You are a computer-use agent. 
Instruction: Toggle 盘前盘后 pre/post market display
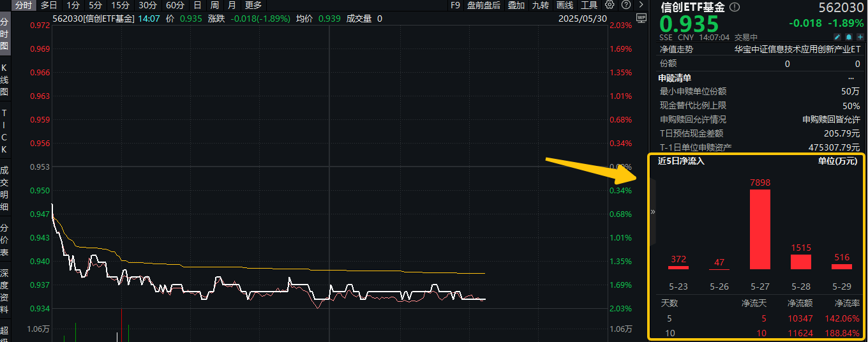pos(483,5)
